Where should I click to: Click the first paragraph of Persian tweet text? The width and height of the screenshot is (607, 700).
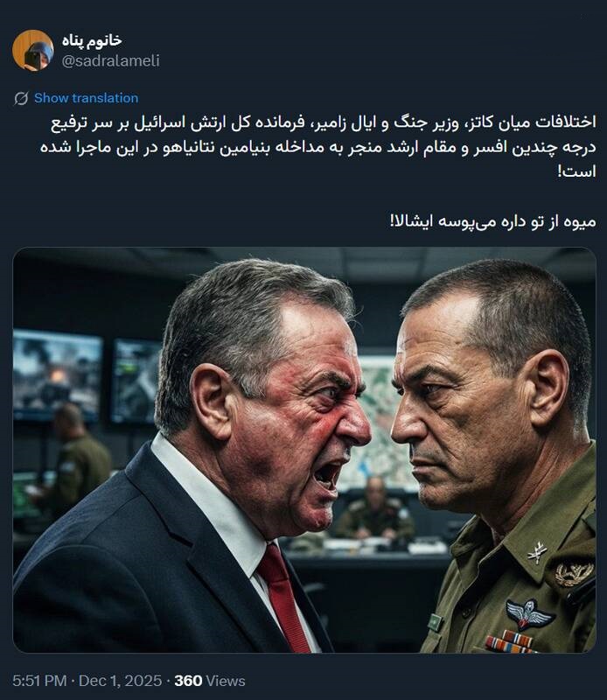coord(318,146)
